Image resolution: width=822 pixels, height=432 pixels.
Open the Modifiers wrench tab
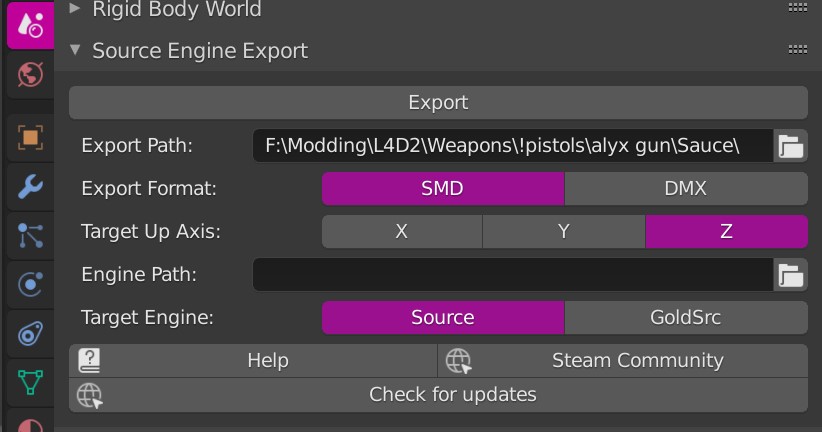(x=30, y=186)
